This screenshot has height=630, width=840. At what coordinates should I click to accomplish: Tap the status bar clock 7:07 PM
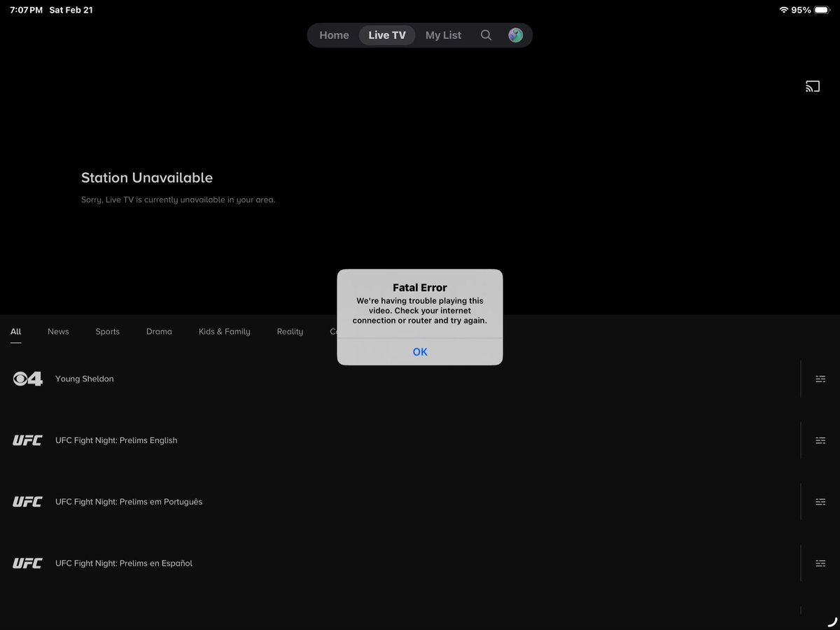(x=26, y=10)
